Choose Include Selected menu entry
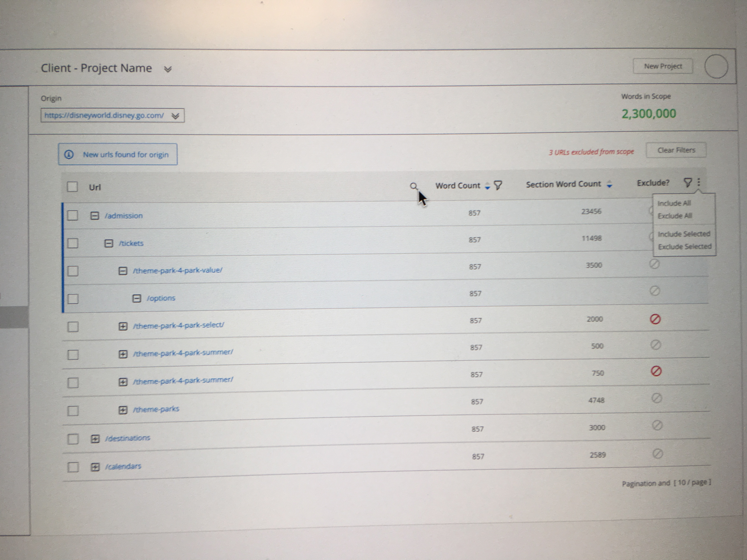The width and height of the screenshot is (747, 560). (x=684, y=234)
